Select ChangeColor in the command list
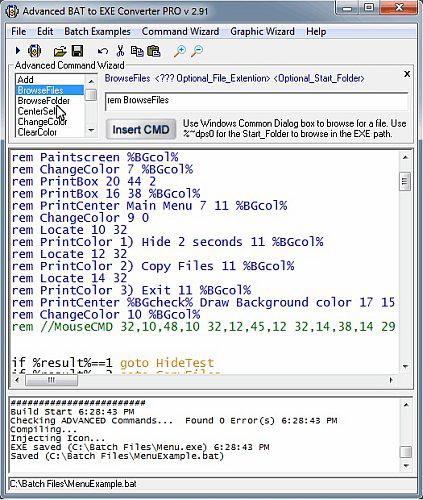The image size is (423, 500). (49, 122)
